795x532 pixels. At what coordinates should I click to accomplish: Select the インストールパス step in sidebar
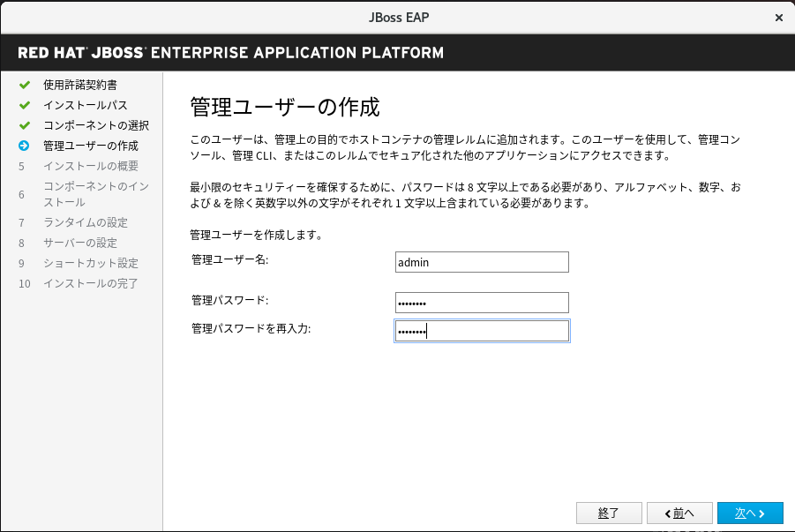(86, 105)
